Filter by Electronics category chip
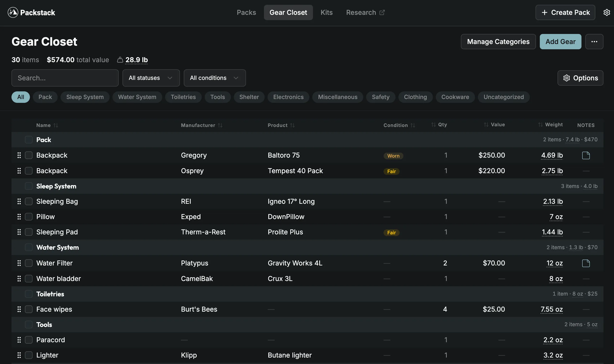The image size is (614, 364). point(288,97)
